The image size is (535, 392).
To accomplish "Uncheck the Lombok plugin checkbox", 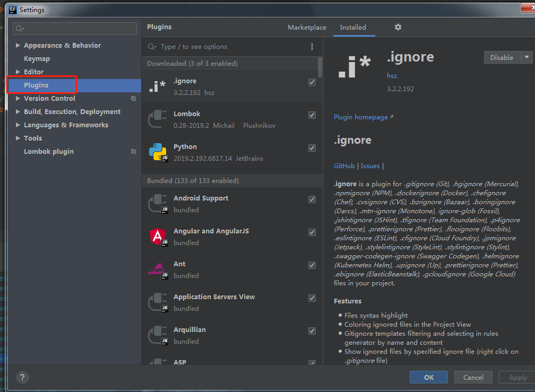I will tap(312, 115).
